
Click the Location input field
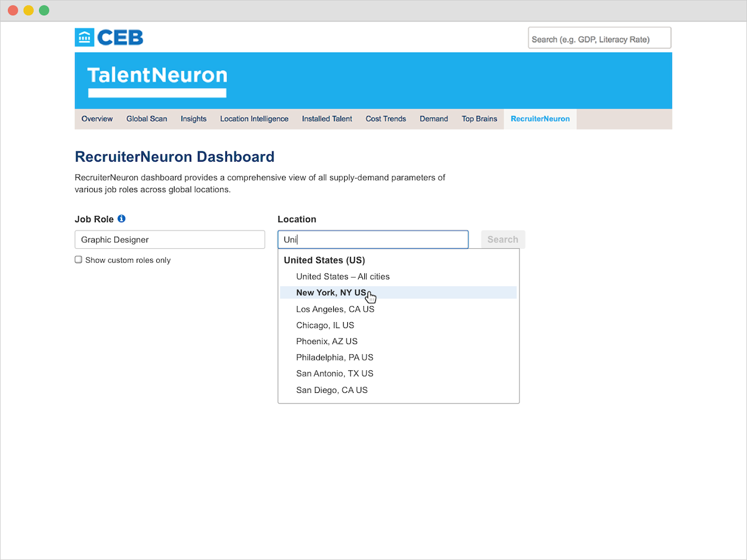click(373, 239)
